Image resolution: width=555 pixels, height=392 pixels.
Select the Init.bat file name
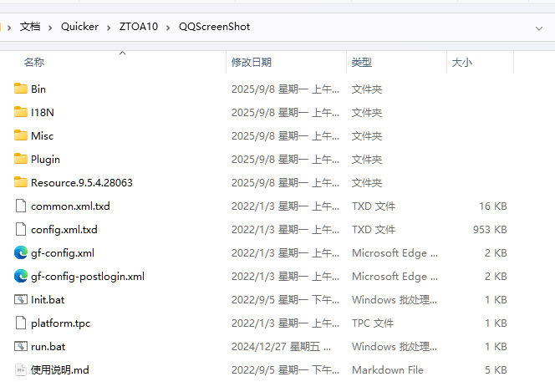pyautogui.click(x=48, y=300)
